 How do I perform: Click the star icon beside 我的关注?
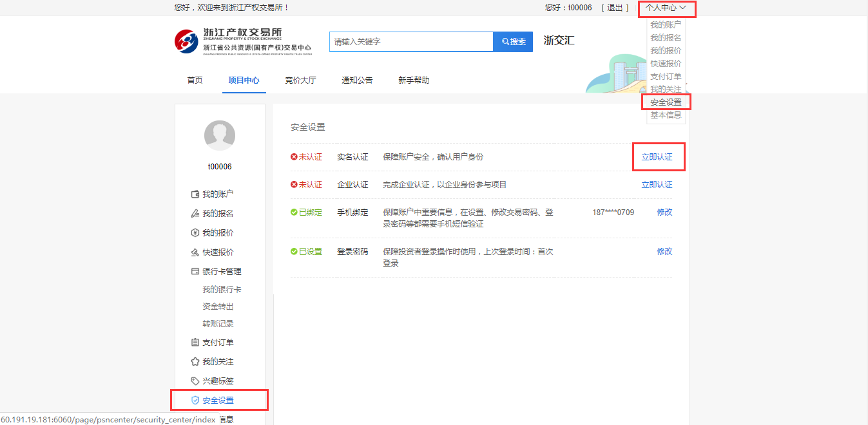(195, 362)
